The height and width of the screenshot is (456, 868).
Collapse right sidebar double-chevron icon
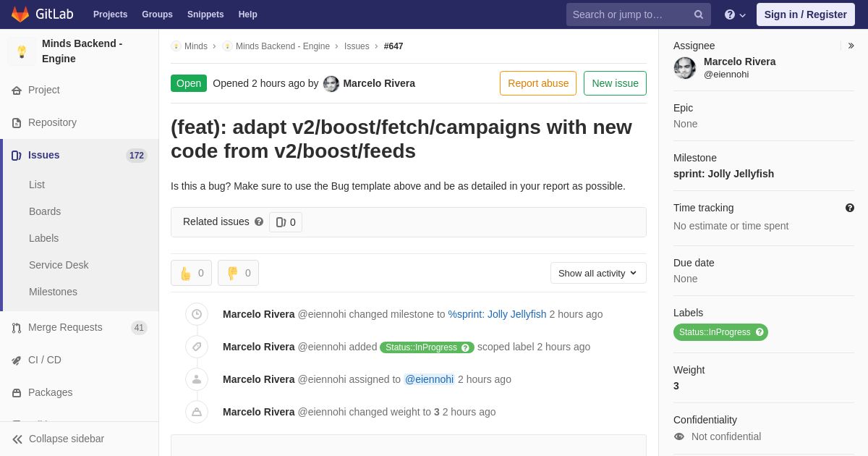(x=851, y=46)
